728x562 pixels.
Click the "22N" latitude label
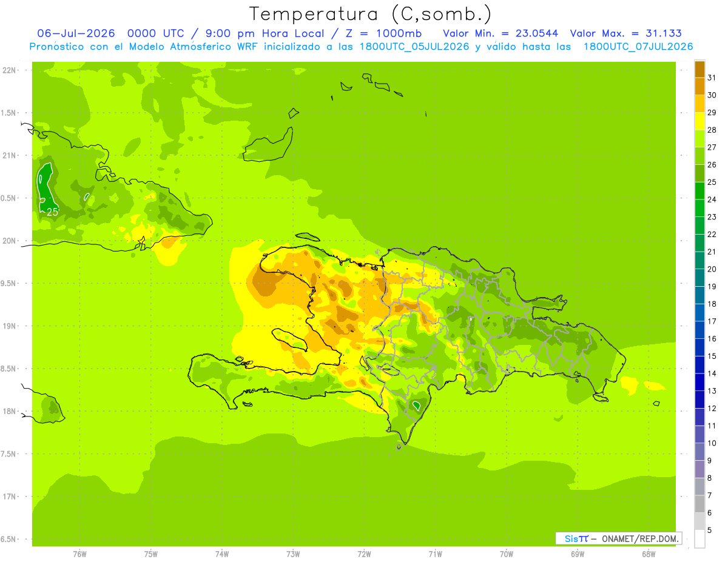[9, 70]
